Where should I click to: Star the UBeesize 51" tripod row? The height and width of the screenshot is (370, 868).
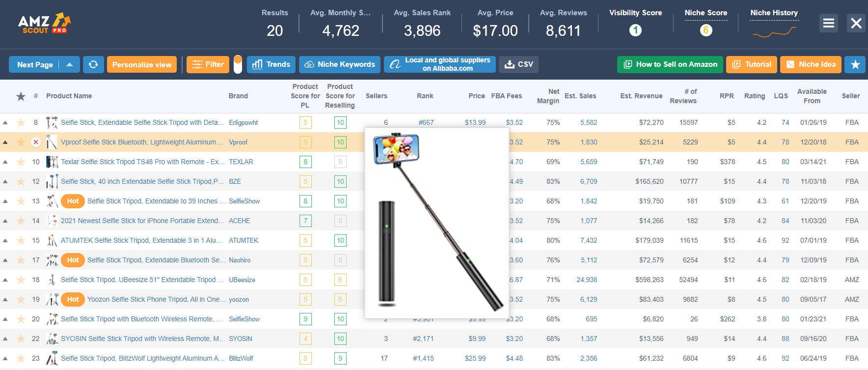pos(21,280)
